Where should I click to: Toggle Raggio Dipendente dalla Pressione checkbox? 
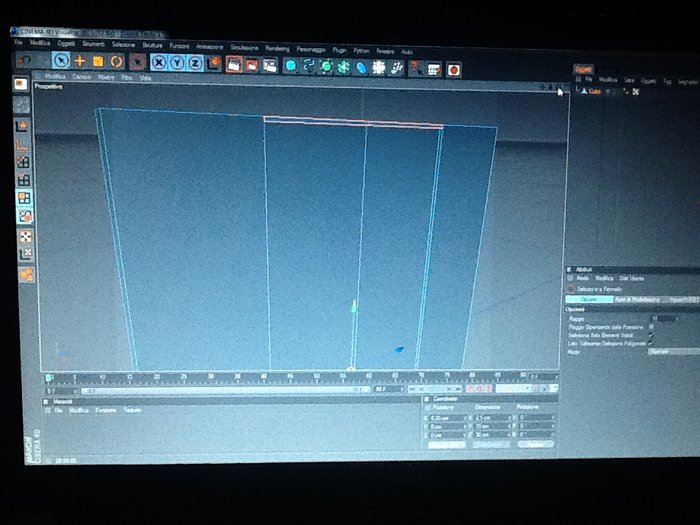[651, 327]
